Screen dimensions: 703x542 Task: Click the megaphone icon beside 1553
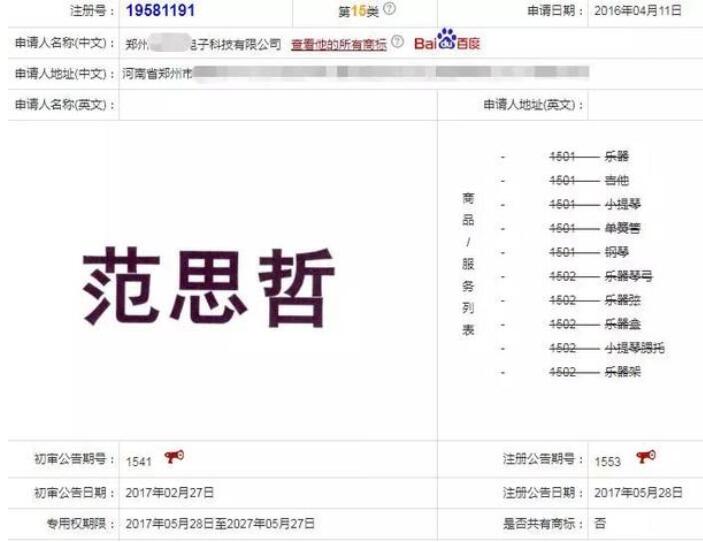coord(646,456)
